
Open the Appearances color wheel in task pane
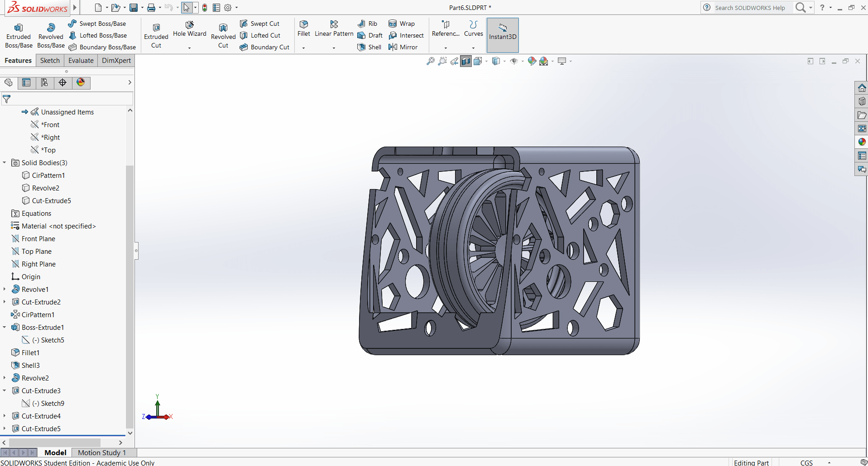coord(862,142)
